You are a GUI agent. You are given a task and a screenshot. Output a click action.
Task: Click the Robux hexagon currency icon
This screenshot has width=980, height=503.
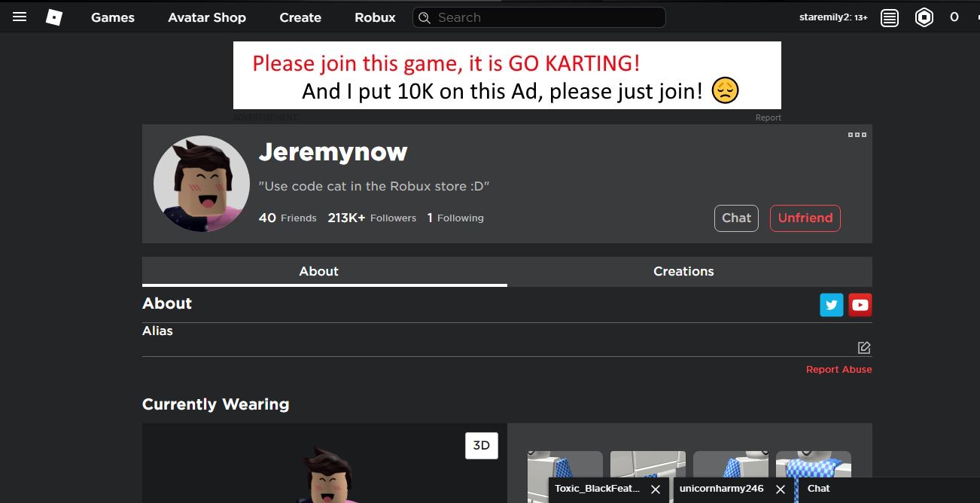[924, 17]
